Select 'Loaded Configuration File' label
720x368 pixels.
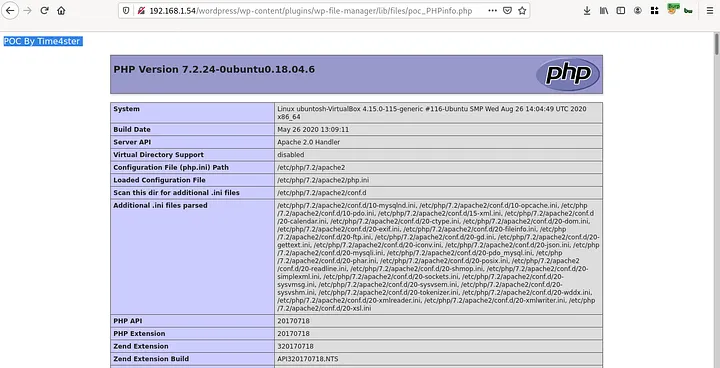pos(159,180)
